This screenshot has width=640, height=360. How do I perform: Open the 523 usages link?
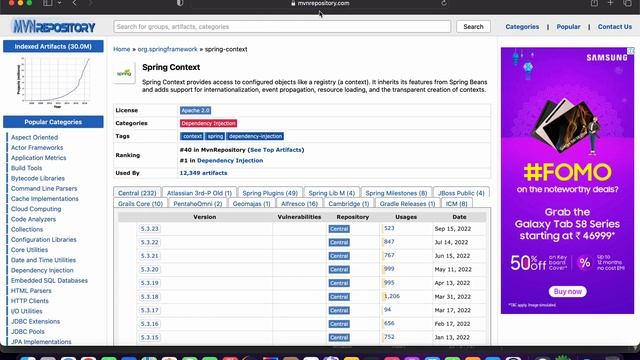click(389, 228)
